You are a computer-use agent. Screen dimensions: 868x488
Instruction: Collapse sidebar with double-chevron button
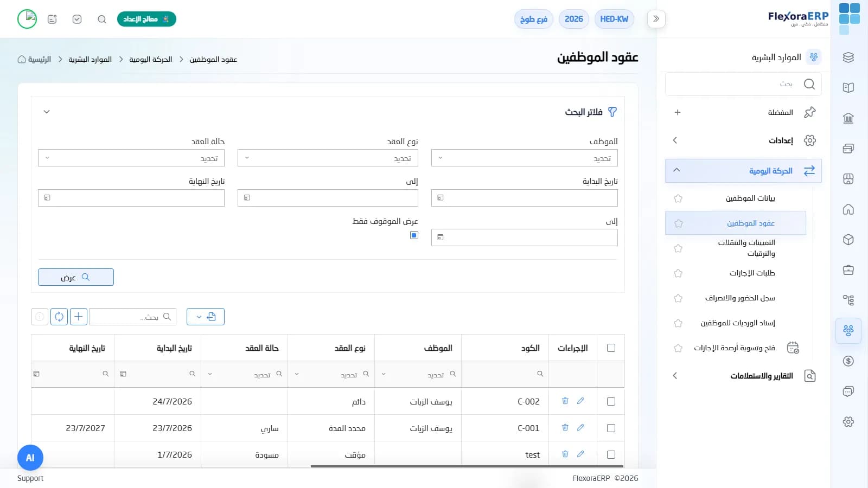pos(656,19)
